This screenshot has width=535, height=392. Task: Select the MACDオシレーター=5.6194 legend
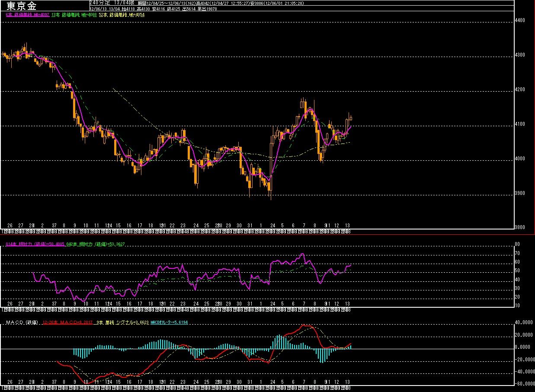coord(169,322)
